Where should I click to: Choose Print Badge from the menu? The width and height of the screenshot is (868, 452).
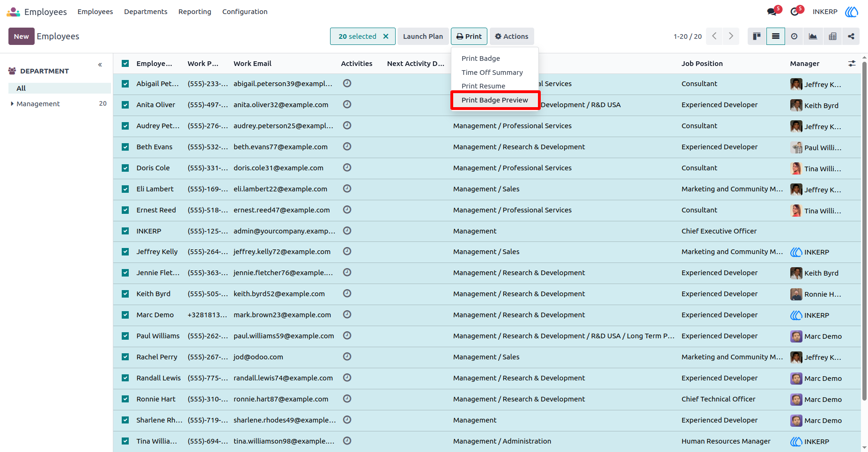481,58
